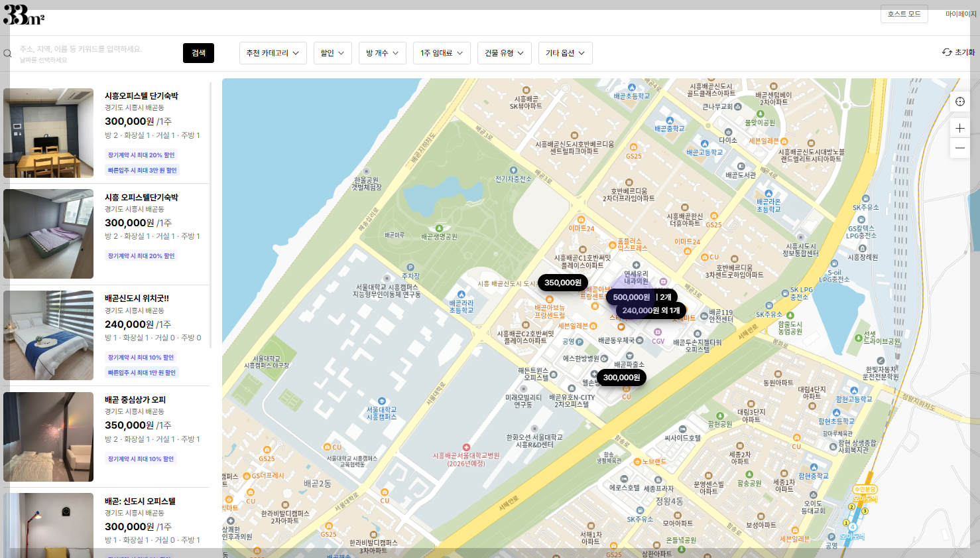
Task: Reset filters with 초기화
Action: pyautogui.click(x=959, y=52)
